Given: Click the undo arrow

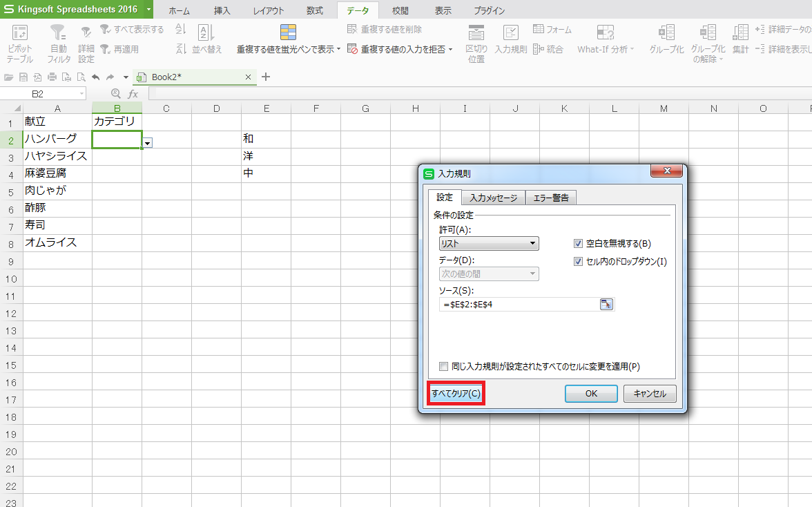Looking at the screenshot, I should point(95,77).
